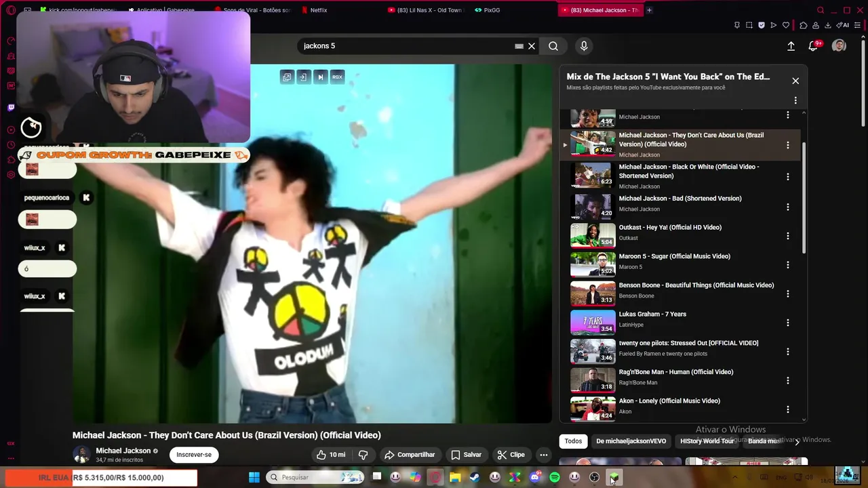Open the YouTube account avatar menu
This screenshot has width=868, height=488.
coord(839,46)
